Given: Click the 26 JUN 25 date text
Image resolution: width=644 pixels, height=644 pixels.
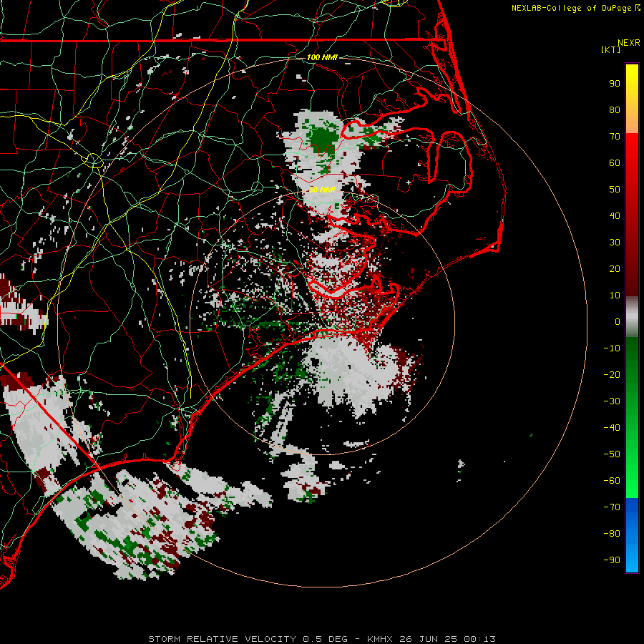Looking at the screenshot, I should 429,639.
